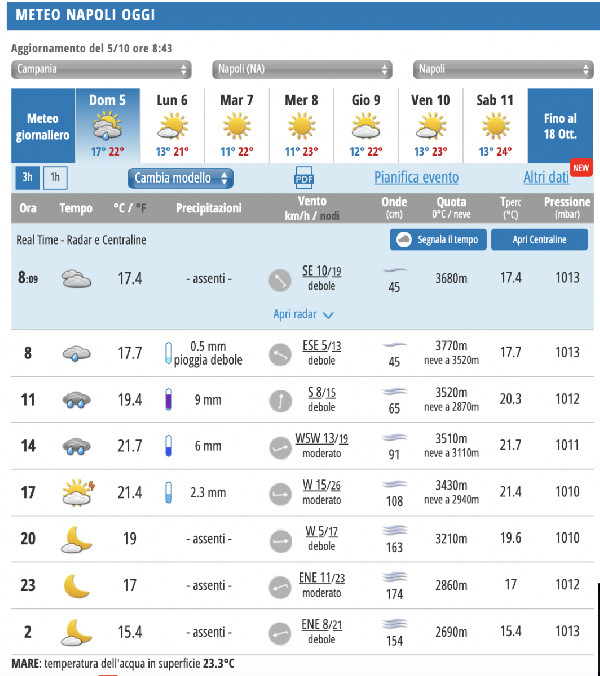Switch to 3h interval view

point(28,177)
